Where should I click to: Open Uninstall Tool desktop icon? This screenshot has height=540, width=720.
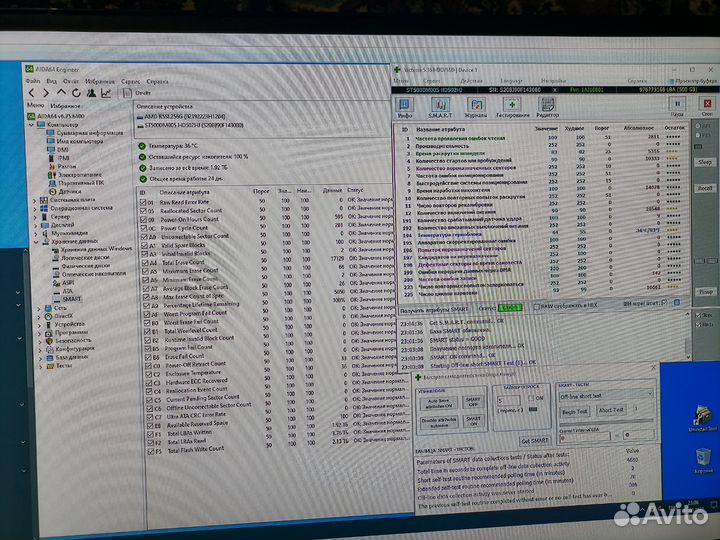[702, 418]
